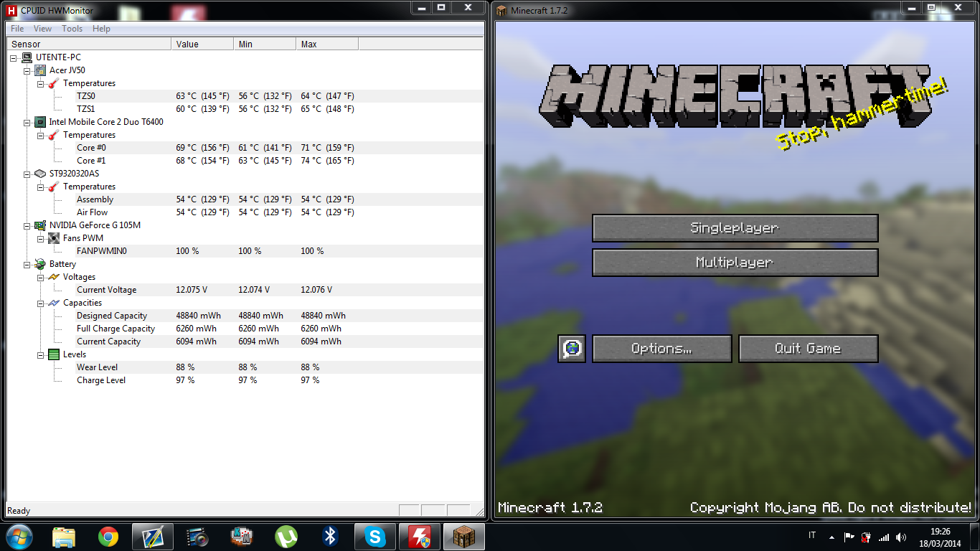Open Windows Explorer from the taskbar
The height and width of the screenshot is (551, 980).
(x=64, y=537)
